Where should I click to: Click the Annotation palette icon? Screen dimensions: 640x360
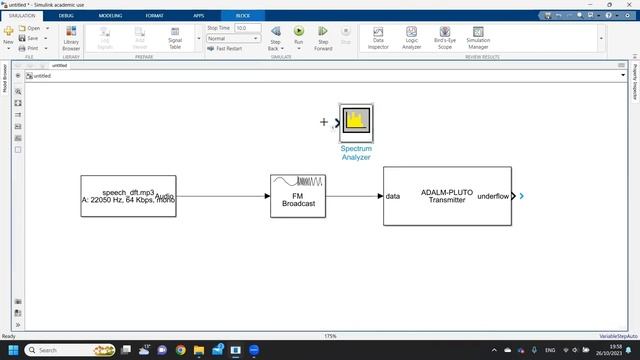pyautogui.click(x=18, y=127)
